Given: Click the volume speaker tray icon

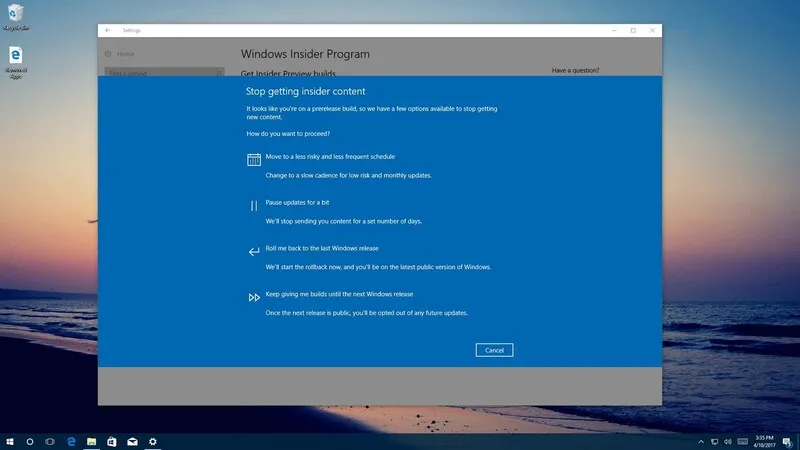Looking at the screenshot, I should (x=728, y=442).
